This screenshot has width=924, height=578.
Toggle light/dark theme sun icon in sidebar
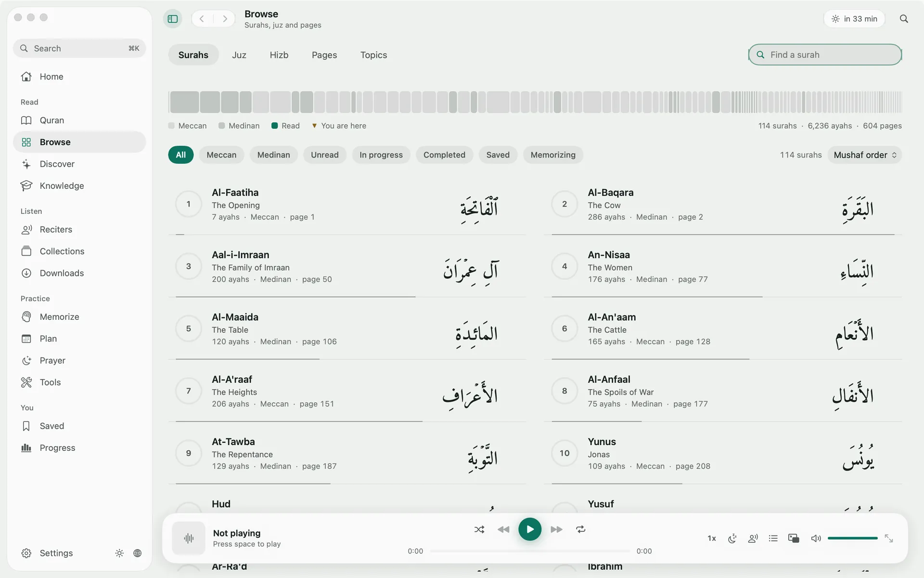pos(119,553)
